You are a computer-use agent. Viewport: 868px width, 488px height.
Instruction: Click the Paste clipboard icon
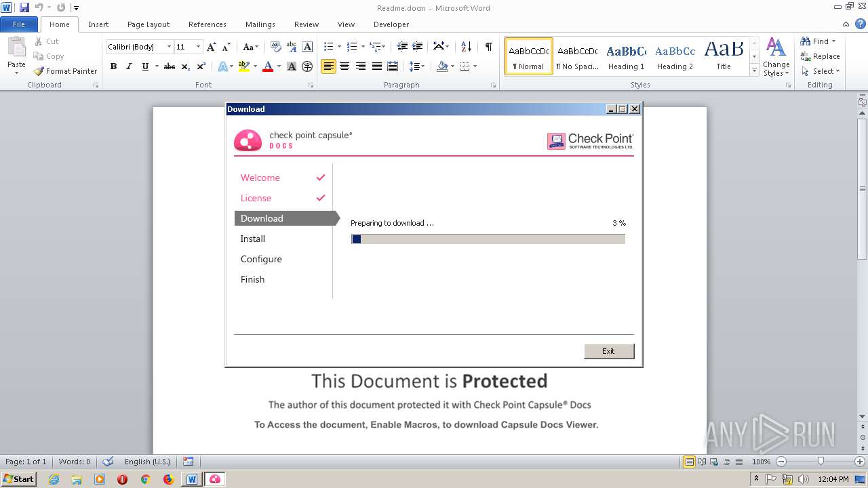[16, 49]
